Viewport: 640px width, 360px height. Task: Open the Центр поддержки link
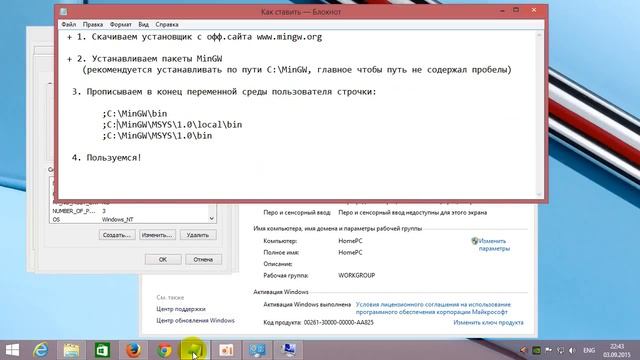(181, 309)
